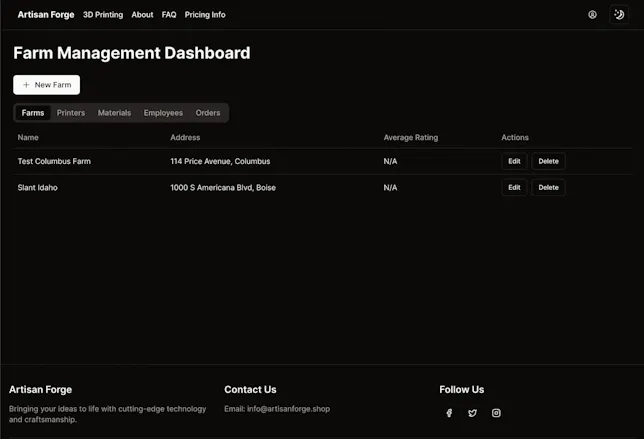Open the Instagram icon in the footer
This screenshot has width=644, height=439.
click(x=496, y=413)
